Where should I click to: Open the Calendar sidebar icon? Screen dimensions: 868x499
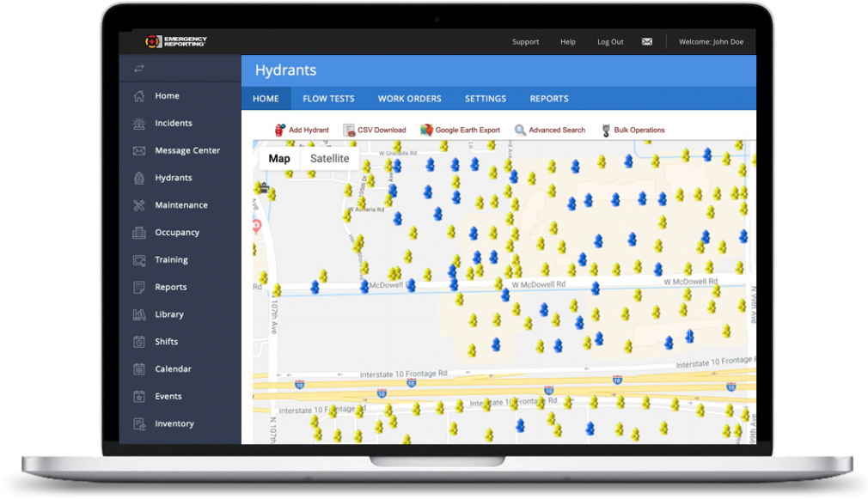pyautogui.click(x=139, y=369)
